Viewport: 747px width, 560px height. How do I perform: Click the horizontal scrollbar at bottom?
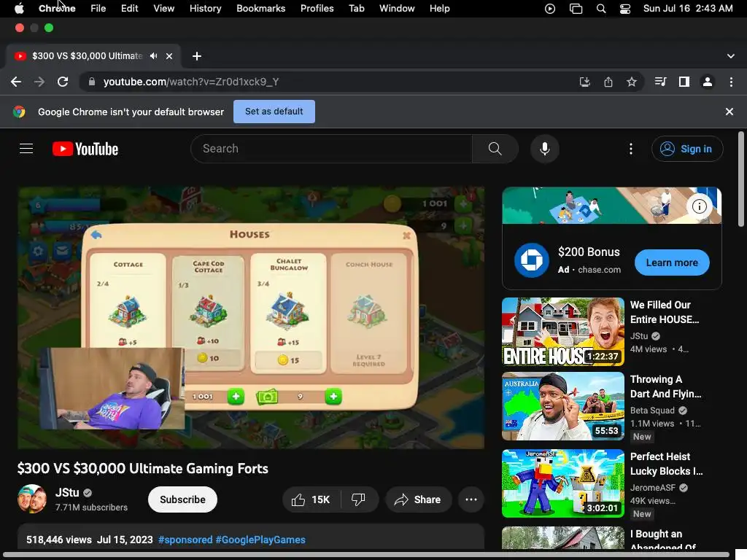(x=365, y=555)
